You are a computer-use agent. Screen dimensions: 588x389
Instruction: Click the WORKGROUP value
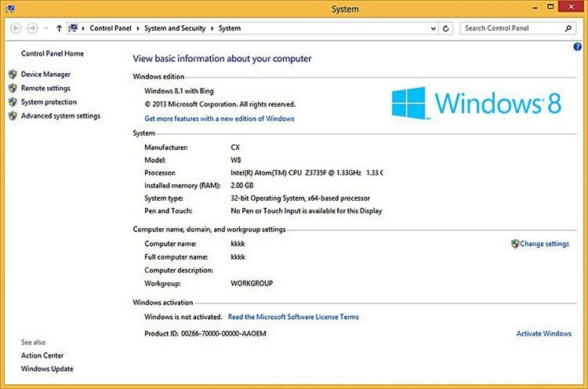(252, 284)
